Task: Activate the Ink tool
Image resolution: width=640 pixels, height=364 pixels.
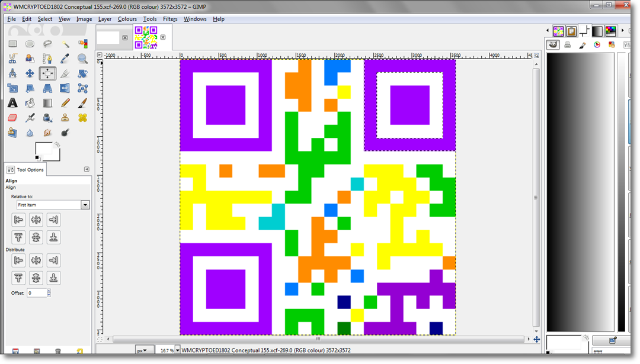Action: (x=47, y=118)
